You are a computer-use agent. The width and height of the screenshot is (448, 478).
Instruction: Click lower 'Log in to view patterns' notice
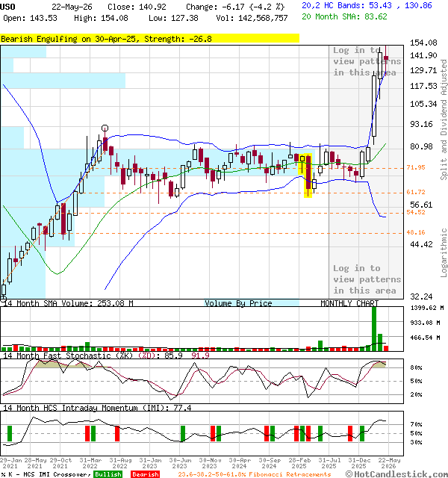(x=367, y=279)
